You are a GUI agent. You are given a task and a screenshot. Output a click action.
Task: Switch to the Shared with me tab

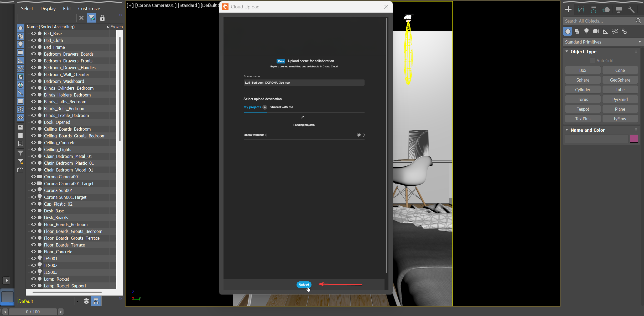tap(282, 107)
